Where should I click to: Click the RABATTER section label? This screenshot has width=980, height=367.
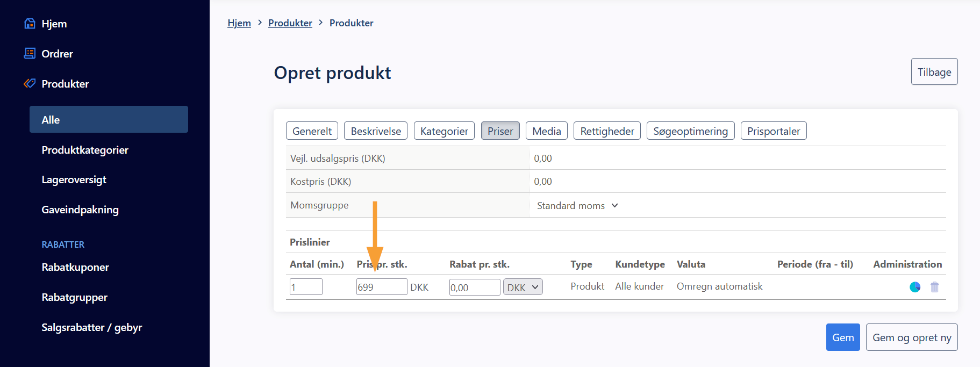[x=63, y=244]
